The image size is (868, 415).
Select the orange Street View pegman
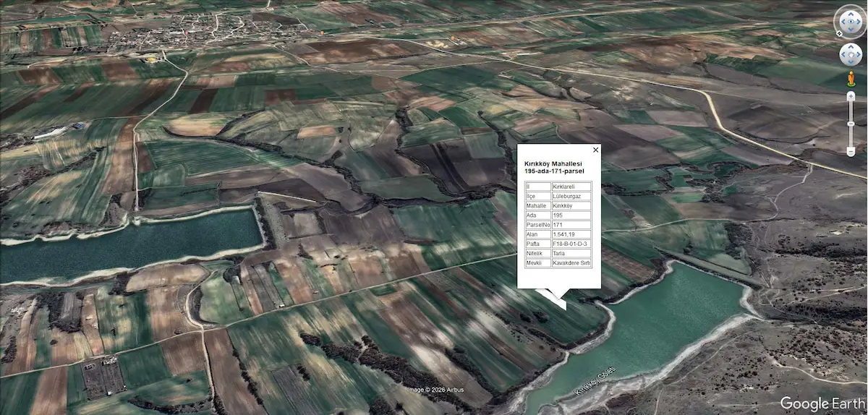coord(851,78)
